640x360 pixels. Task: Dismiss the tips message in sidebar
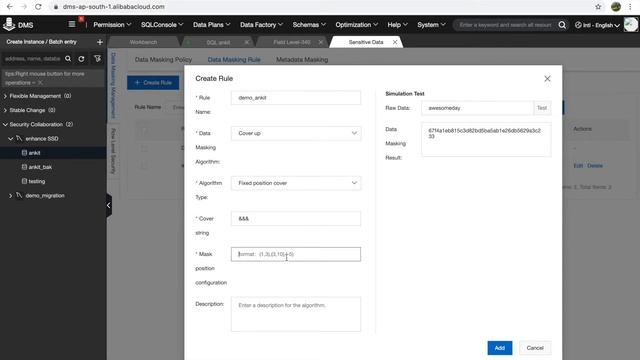[x=40, y=82]
